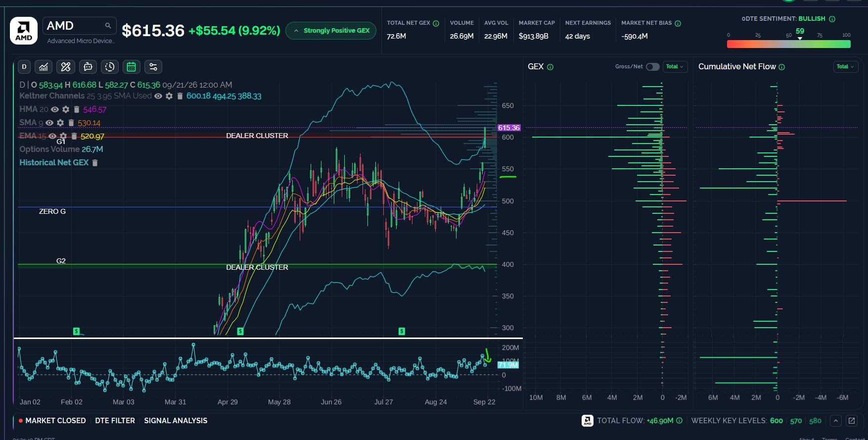The width and height of the screenshot is (868, 440).
Task: Pop out the panel with external-link icon
Action: click(x=852, y=421)
